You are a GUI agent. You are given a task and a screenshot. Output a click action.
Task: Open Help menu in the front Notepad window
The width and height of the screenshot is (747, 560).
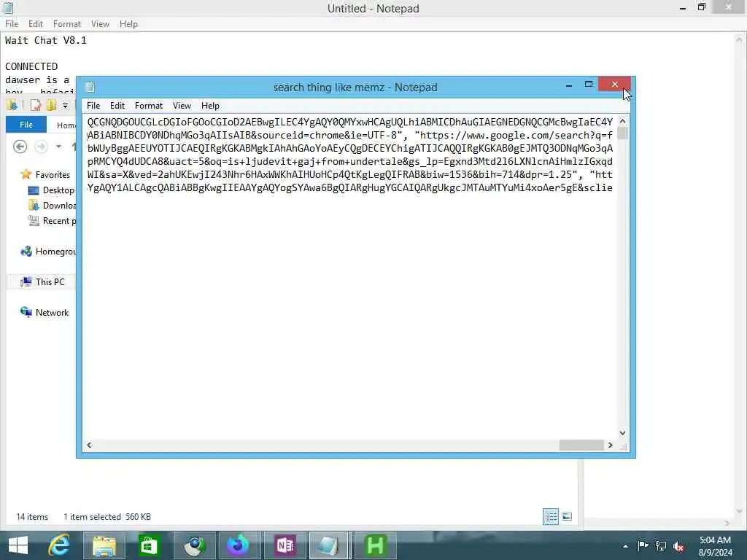tap(210, 106)
